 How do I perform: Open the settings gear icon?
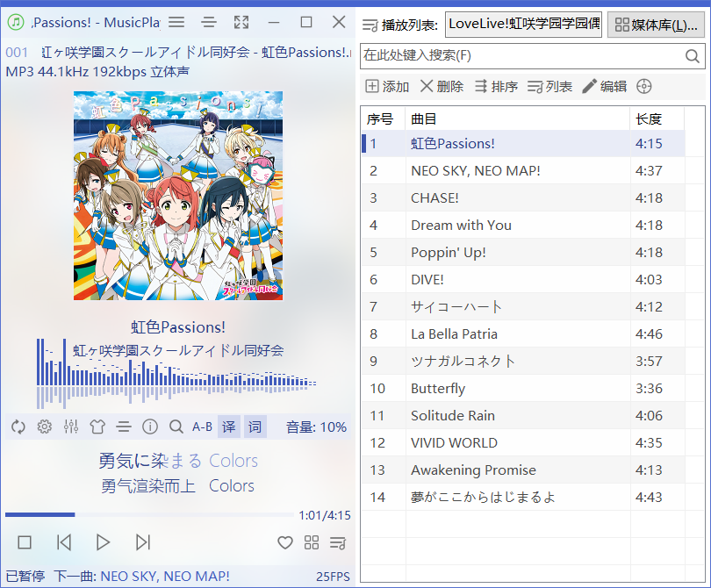44,427
